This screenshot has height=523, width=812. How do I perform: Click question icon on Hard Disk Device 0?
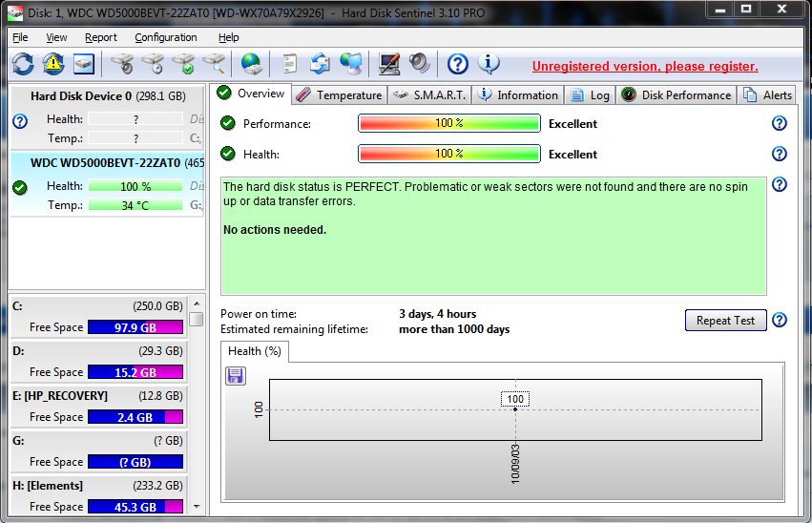pos(20,121)
